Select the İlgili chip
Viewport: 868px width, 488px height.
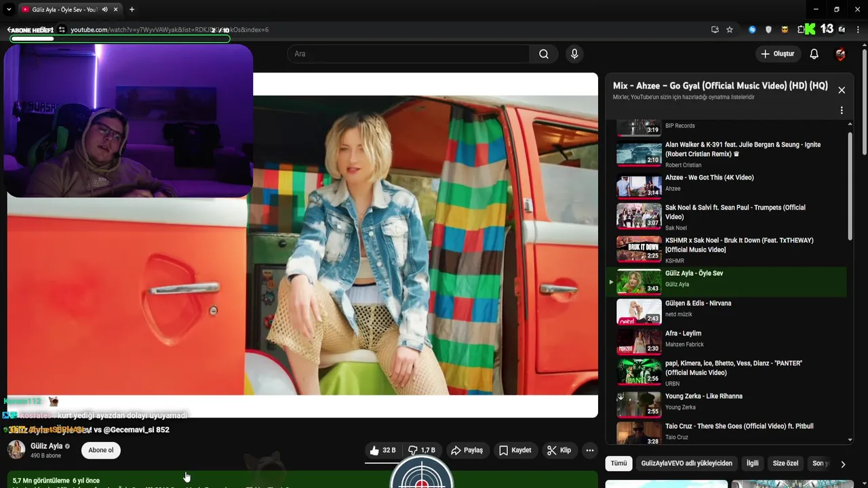[x=752, y=464]
